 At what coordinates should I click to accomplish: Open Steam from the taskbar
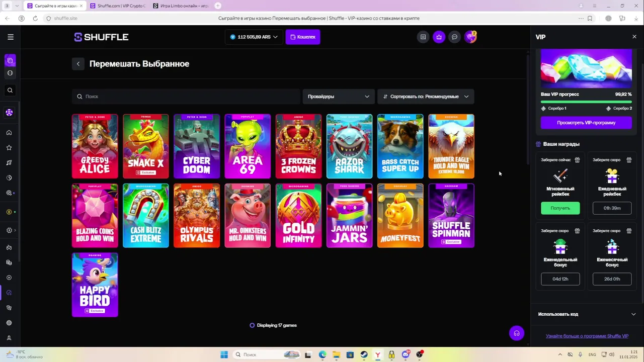(x=364, y=354)
